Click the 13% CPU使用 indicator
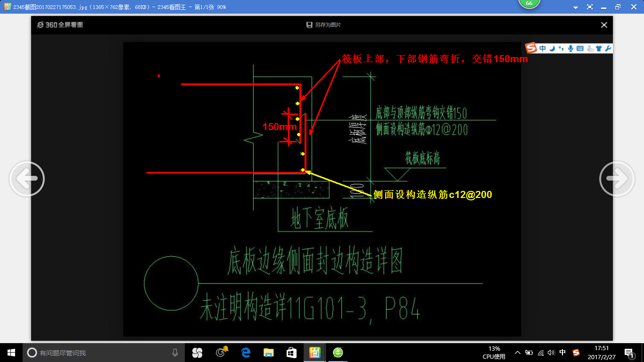This screenshot has width=644, height=362. (x=494, y=353)
